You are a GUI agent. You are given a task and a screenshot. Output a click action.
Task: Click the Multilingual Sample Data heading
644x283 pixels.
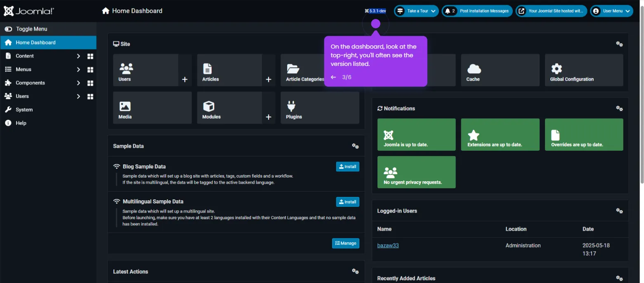(x=153, y=202)
